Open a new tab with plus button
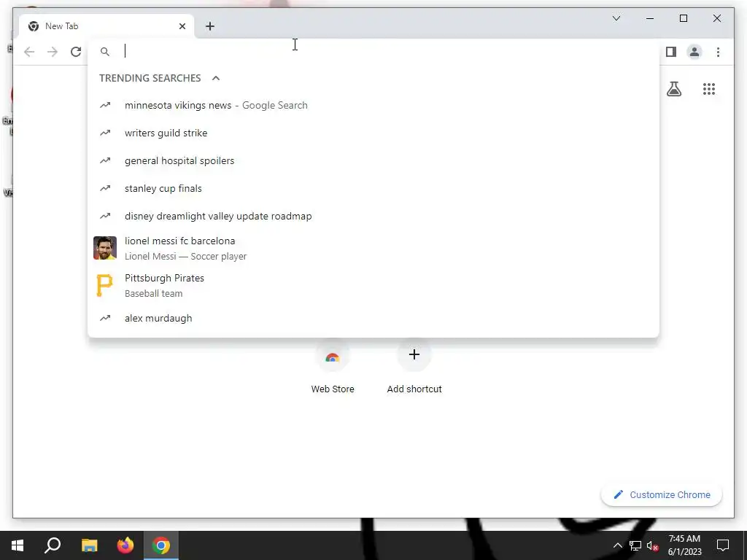This screenshot has width=747, height=560. point(210,26)
